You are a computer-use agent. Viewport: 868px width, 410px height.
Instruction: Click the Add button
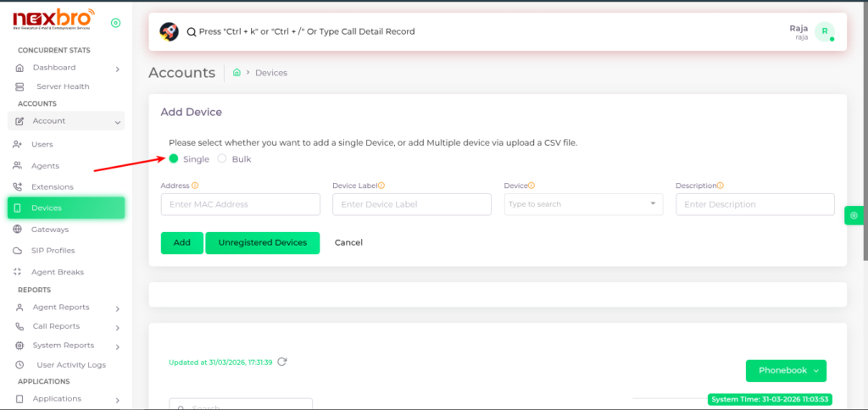(x=181, y=242)
